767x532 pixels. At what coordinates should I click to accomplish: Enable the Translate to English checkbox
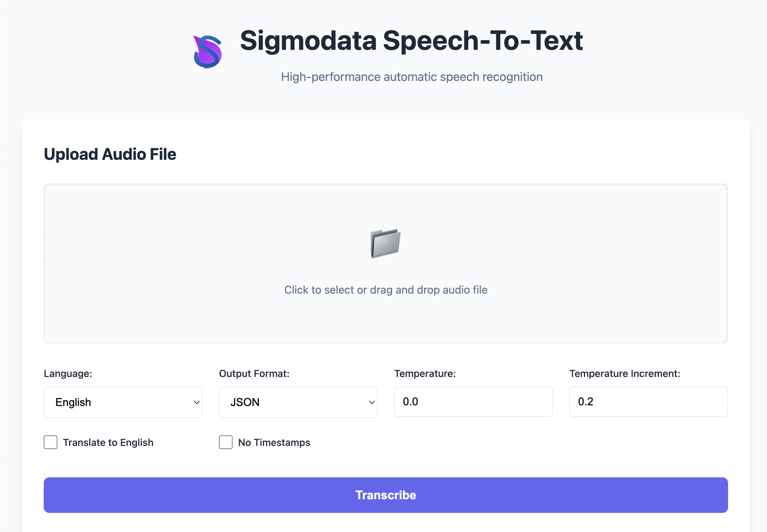[51, 442]
